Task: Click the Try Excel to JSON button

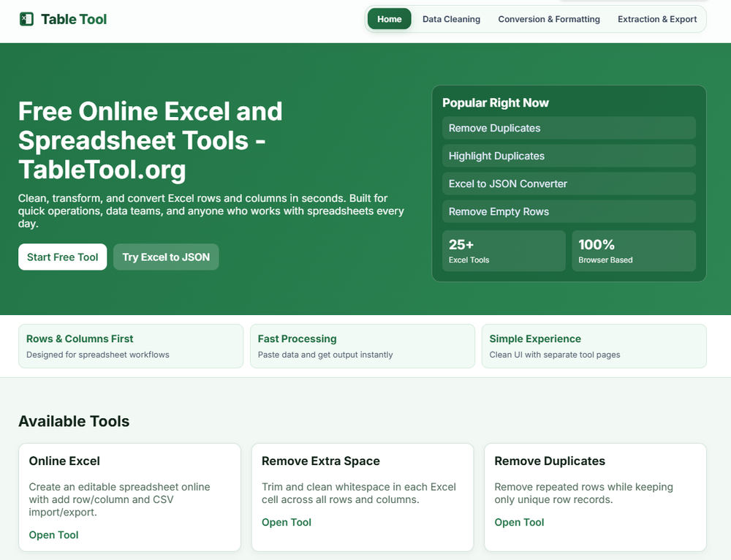Action: (x=166, y=257)
